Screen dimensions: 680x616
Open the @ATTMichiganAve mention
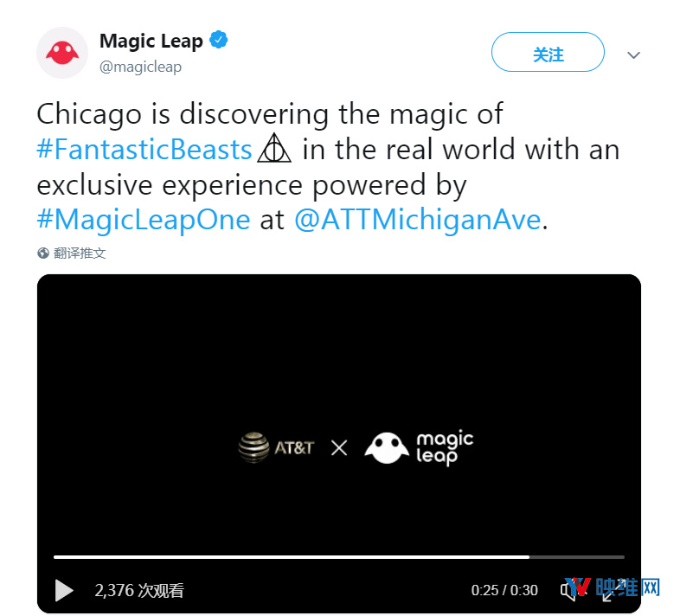pyautogui.click(x=418, y=220)
